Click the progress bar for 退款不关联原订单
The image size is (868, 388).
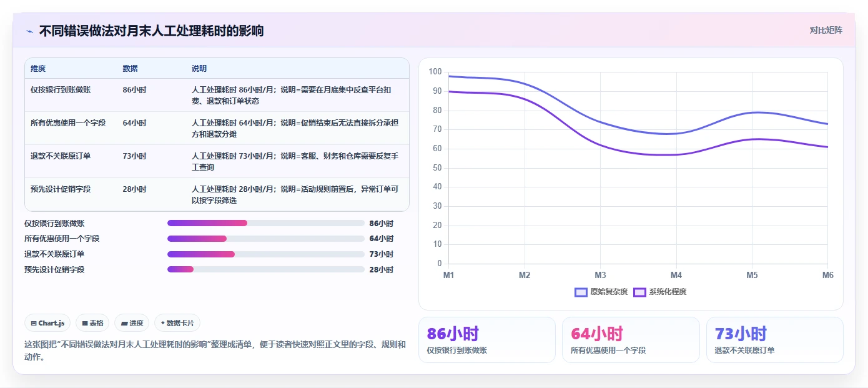pos(266,254)
